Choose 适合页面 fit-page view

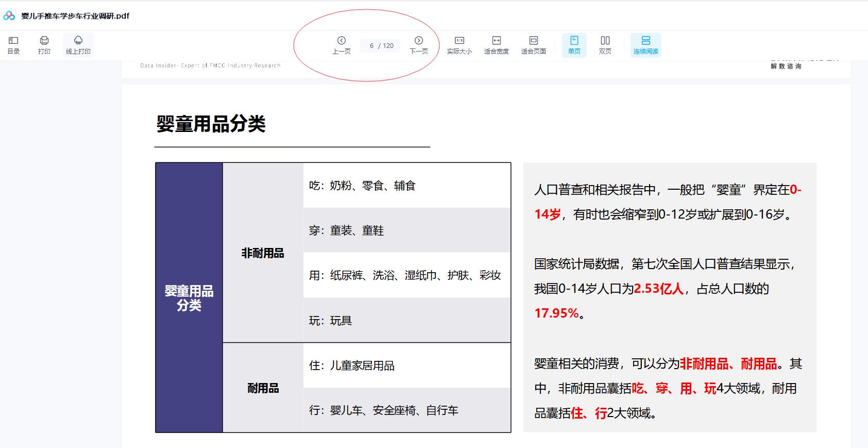pyautogui.click(x=533, y=45)
